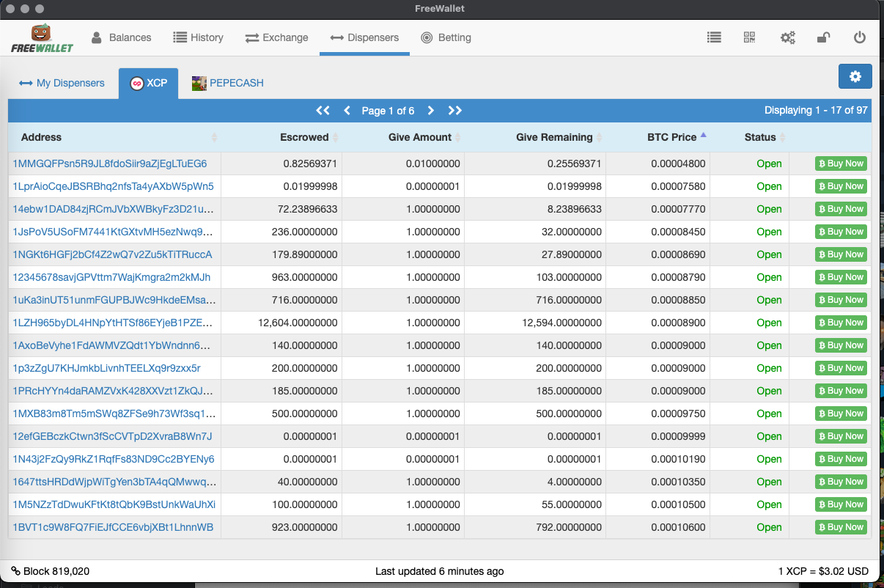Open address 12efGEBczkCtwn3fScCVTpD2XvraB8Wn7J
The height and width of the screenshot is (588, 884).
(112, 436)
